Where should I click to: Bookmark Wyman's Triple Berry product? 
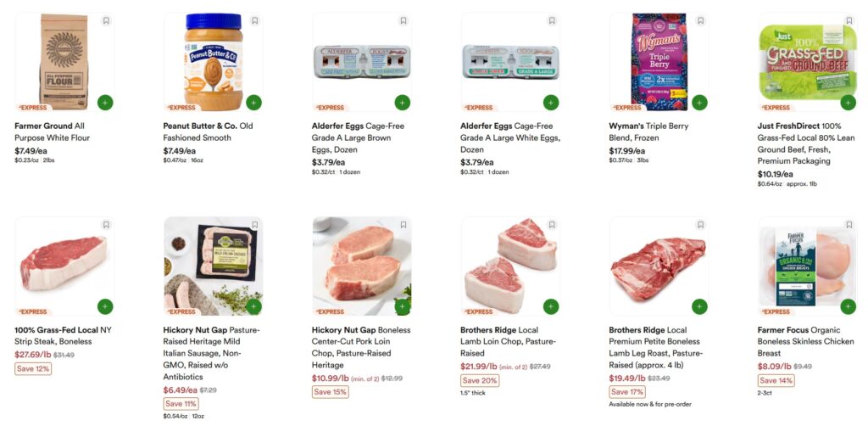click(x=700, y=21)
